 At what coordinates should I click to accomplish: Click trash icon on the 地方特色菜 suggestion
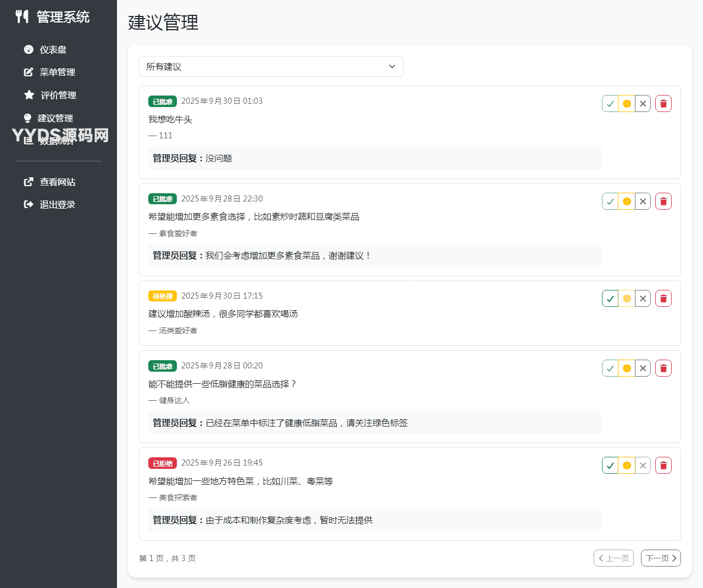(663, 465)
